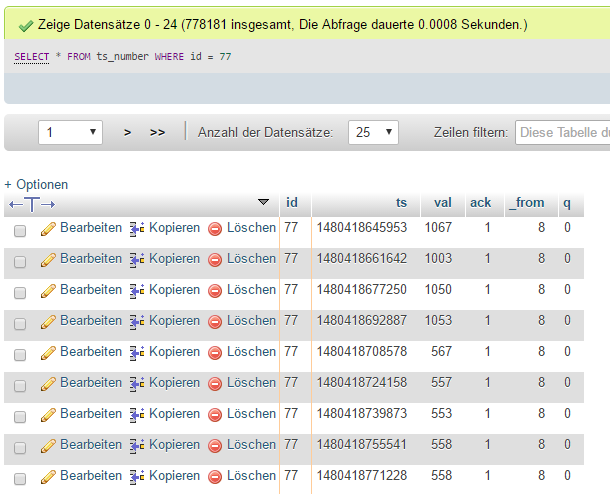Click the edit pencil icon for ts 1480418708578
This screenshot has height=494, width=610.
(x=48, y=353)
